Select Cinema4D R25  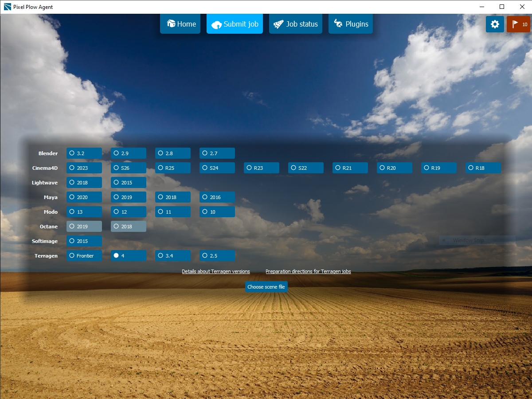pos(173,168)
